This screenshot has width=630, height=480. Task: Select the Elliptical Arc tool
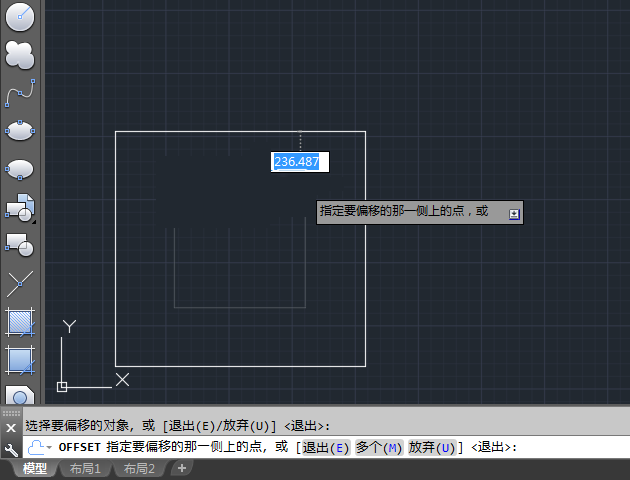pos(20,169)
